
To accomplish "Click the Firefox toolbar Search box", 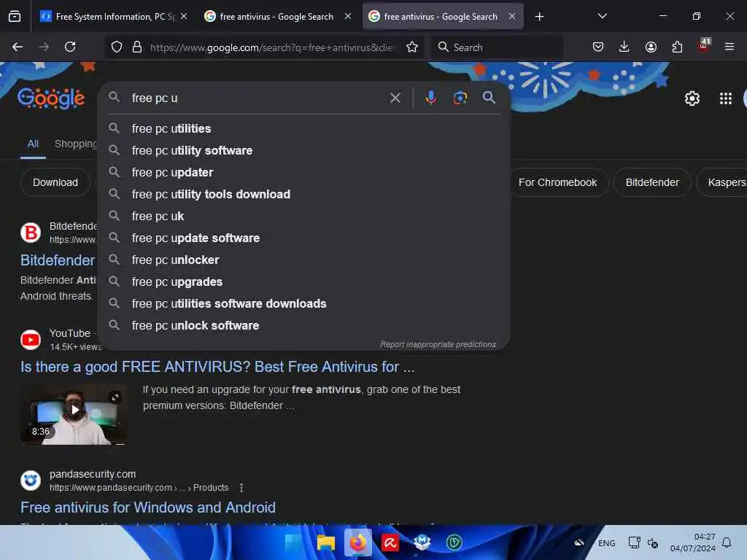I will [x=496, y=47].
